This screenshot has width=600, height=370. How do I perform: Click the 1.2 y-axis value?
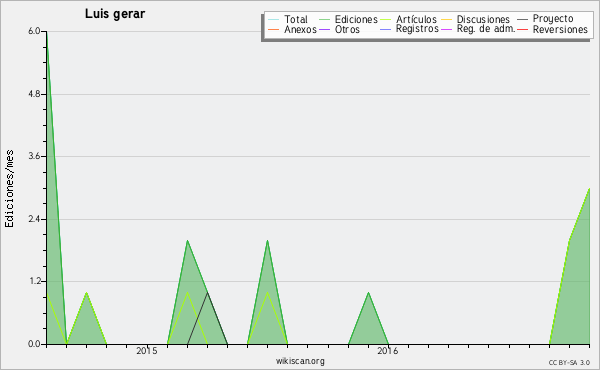34,282
